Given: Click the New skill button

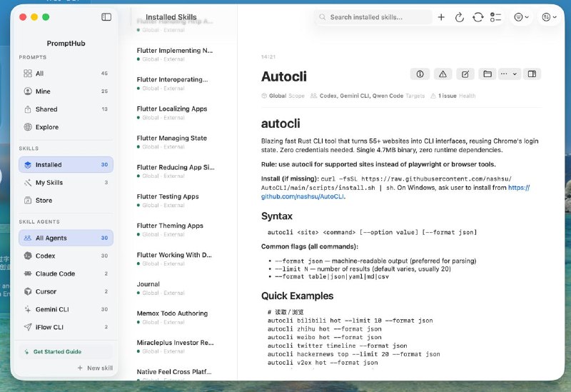Looking at the screenshot, I should [x=96, y=368].
